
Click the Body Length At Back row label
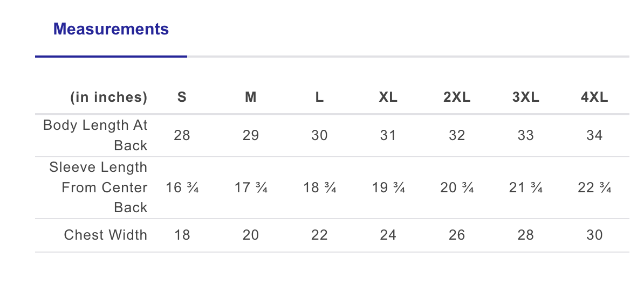click(95, 135)
